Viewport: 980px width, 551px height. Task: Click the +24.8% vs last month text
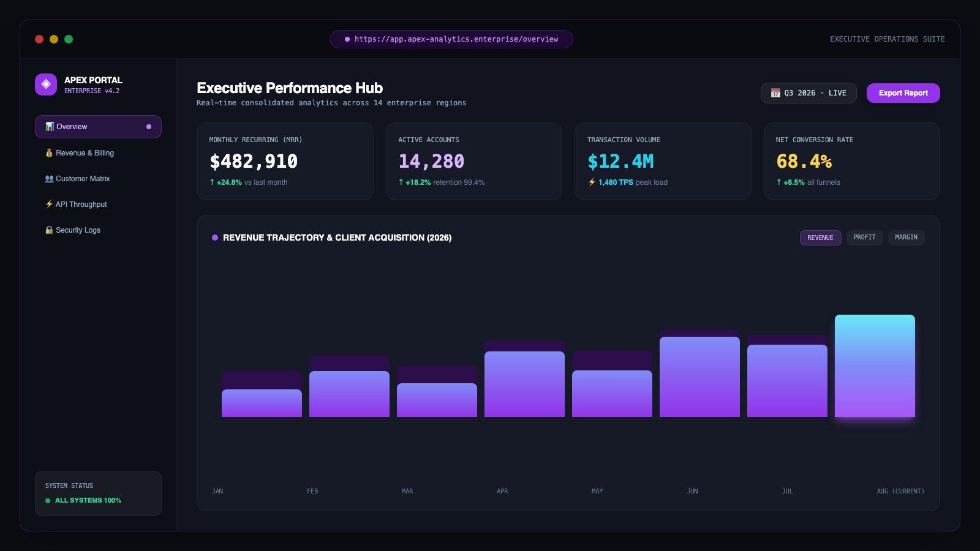(248, 182)
